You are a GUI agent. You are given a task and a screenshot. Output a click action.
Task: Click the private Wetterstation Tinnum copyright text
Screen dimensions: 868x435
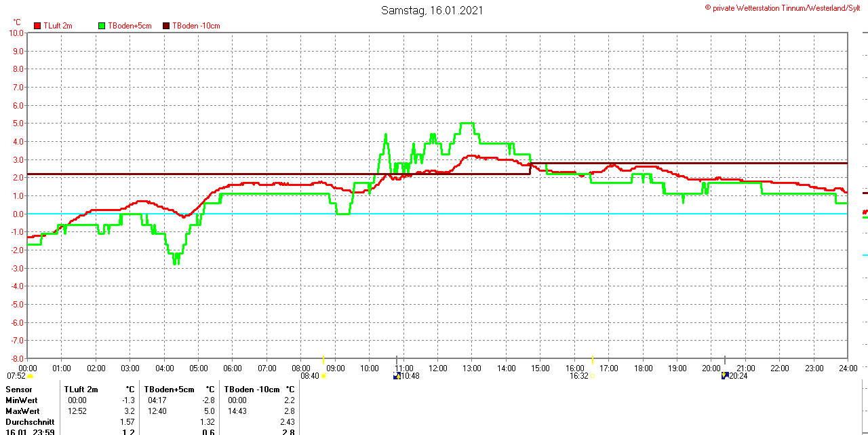[x=785, y=8]
